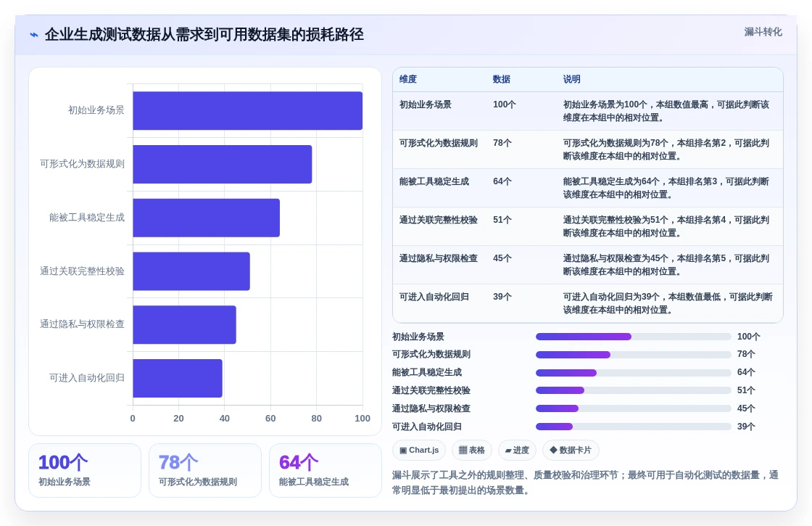This screenshot has width=812, height=526.
Task: Click the dashboard title text
Action: pos(204,35)
